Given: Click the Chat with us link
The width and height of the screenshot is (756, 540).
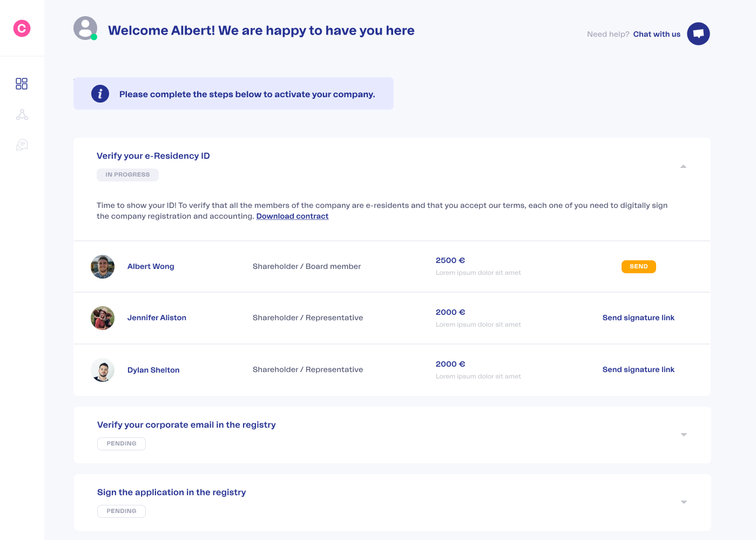Looking at the screenshot, I should [x=657, y=34].
